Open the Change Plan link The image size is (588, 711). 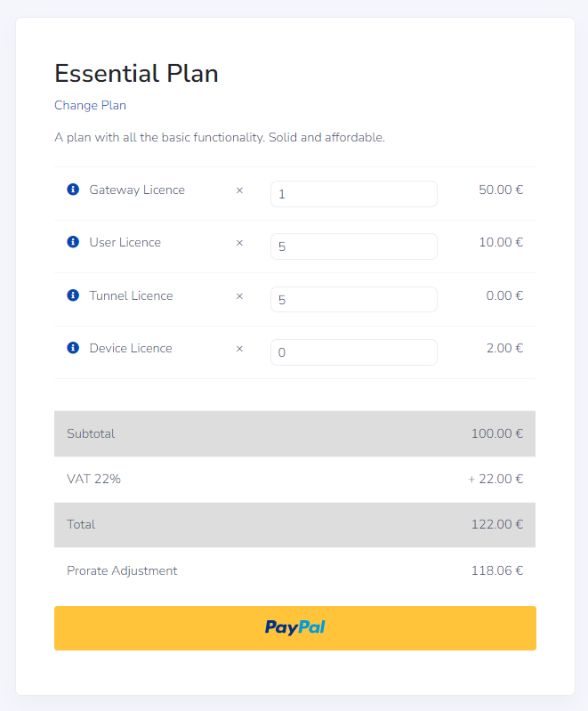click(x=90, y=105)
